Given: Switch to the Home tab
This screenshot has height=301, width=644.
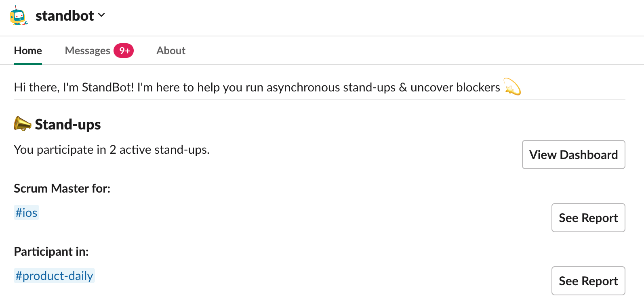Looking at the screenshot, I should (x=28, y=51).
